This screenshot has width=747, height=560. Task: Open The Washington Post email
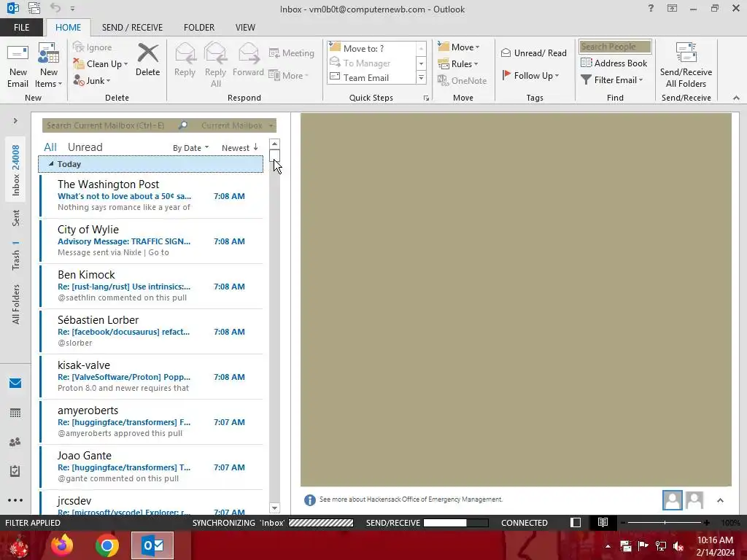coord(152,195)
